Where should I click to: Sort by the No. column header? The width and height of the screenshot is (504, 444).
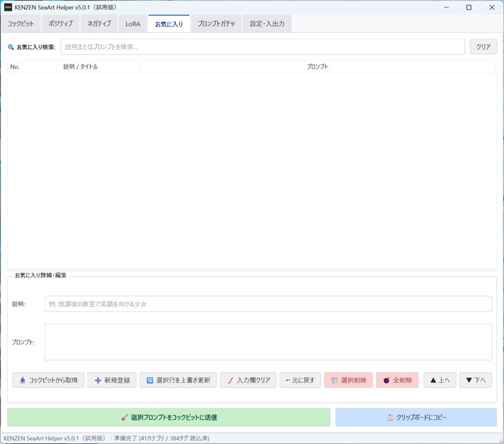click(15, 67)
